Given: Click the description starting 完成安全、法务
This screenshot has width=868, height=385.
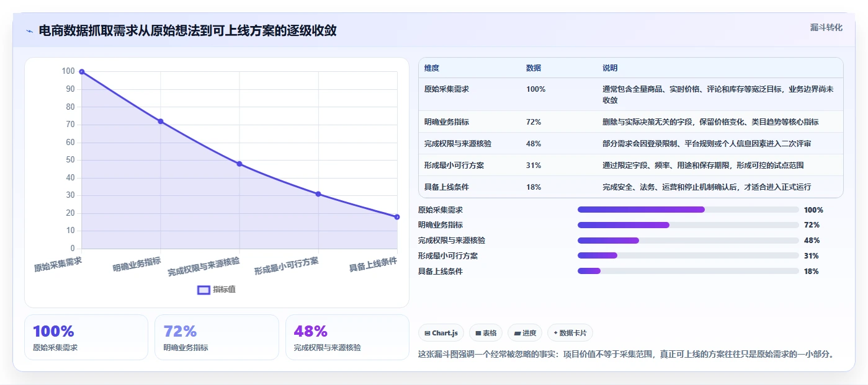Looking at the screenshot, I should click(707, 187).
